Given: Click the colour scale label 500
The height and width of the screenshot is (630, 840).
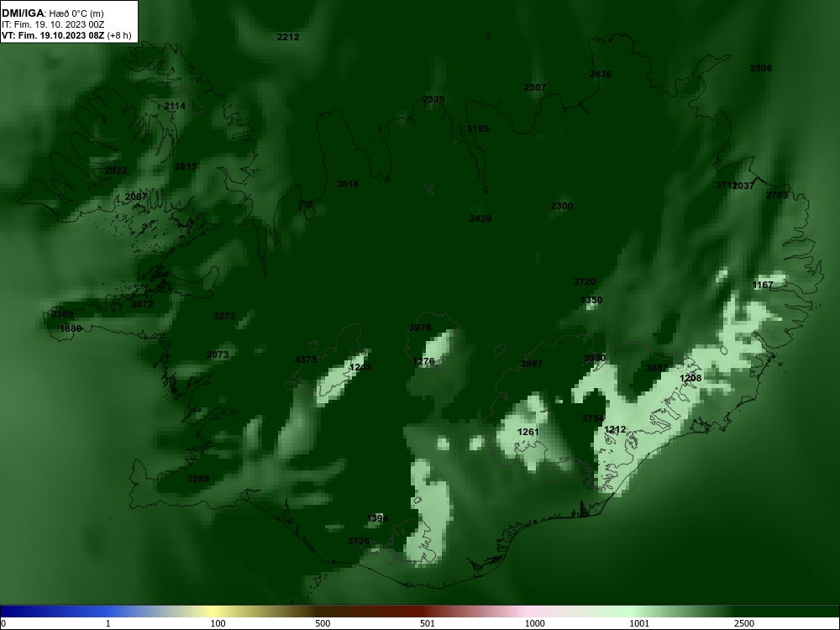Looking at the screenshot, I should [323, 623].
